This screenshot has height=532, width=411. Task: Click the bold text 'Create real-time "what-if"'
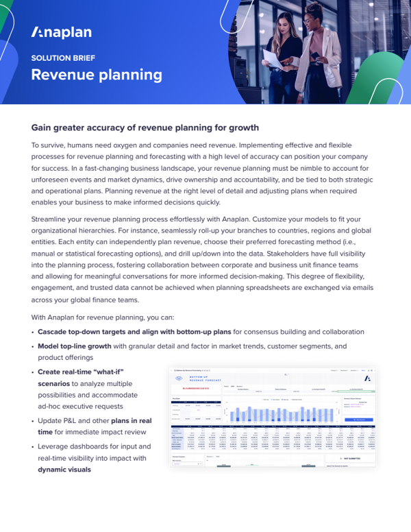point(80,372)
